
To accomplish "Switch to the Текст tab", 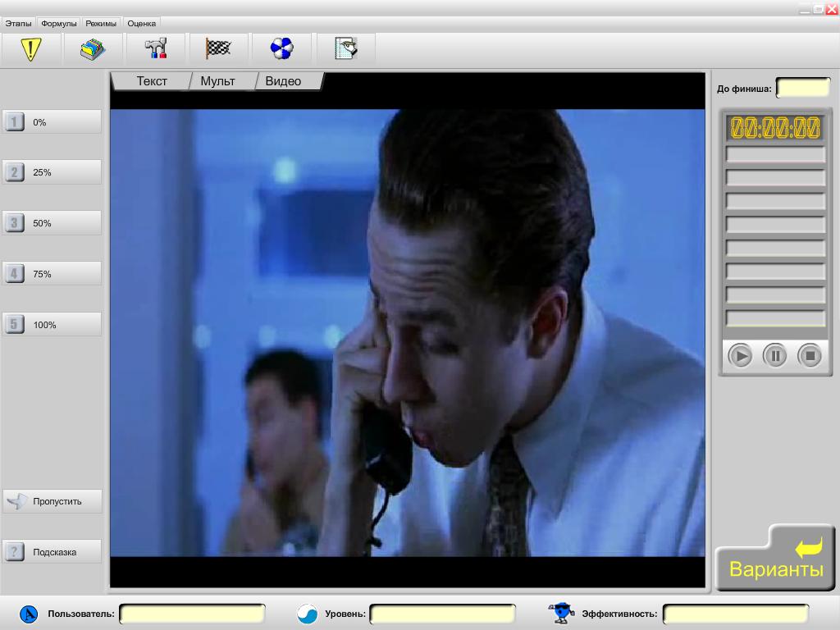I will click(152, 81).
